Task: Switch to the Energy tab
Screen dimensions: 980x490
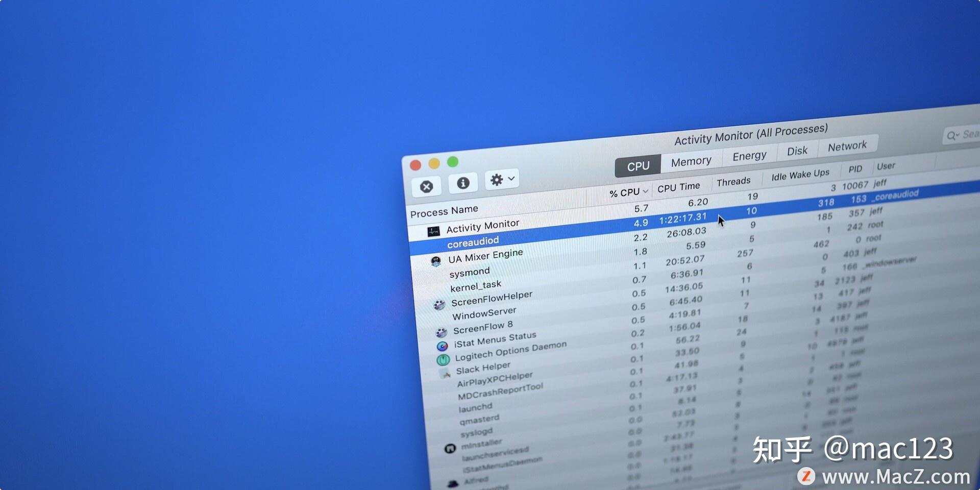Action: [749, 156]
